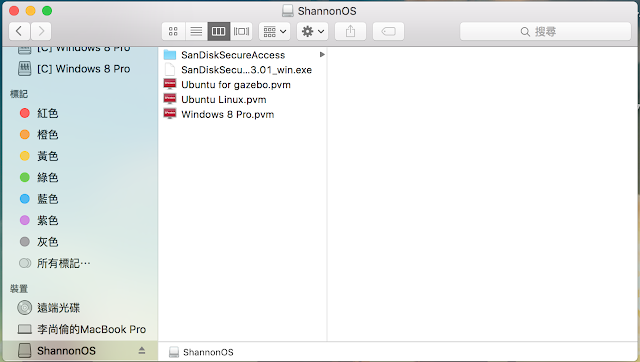
Task: Click the Ubuntu Linux.pvm Parallels icon
Action: click(x=170, y=99)
